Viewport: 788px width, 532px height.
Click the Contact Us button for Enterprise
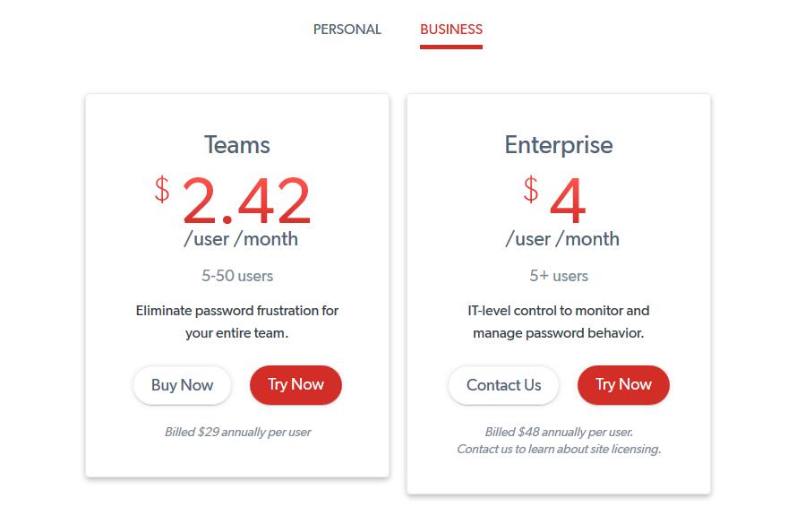coord(503,384)
